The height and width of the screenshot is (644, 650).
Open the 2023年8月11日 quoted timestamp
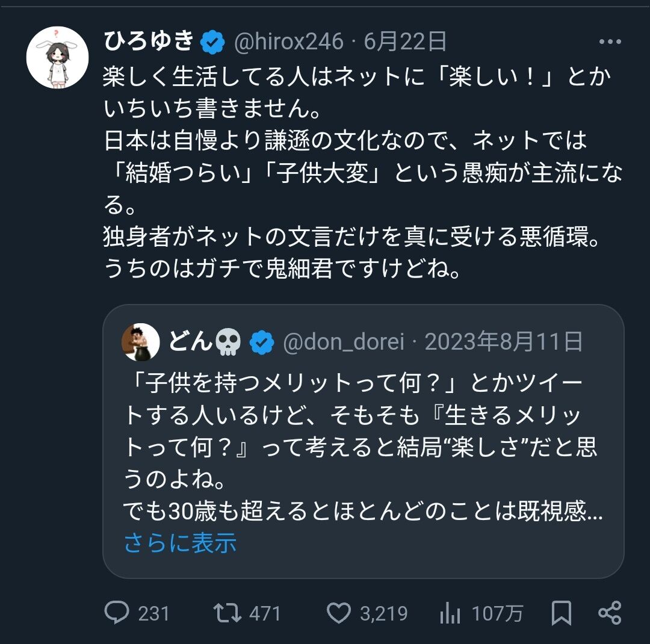coord(504,342)
